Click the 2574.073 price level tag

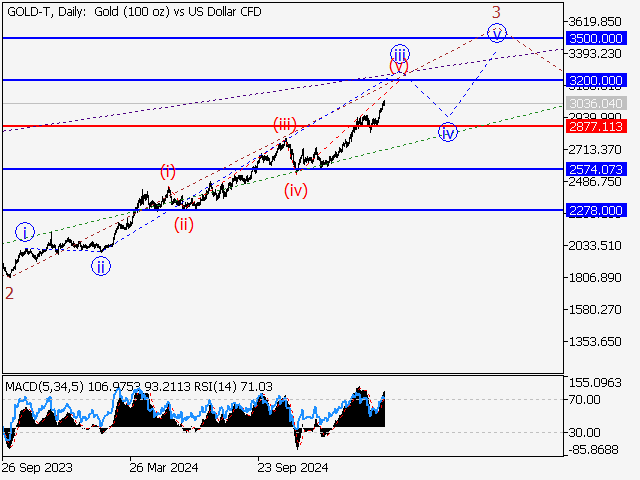tap(596, 169)
